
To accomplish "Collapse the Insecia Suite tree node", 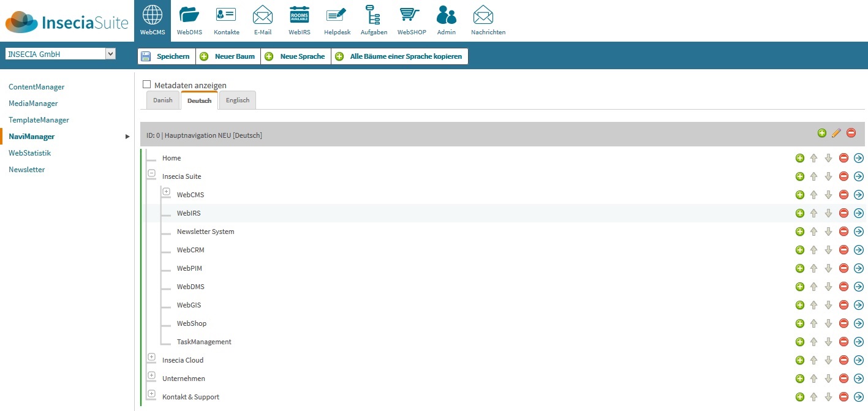I will pos(151,173).
